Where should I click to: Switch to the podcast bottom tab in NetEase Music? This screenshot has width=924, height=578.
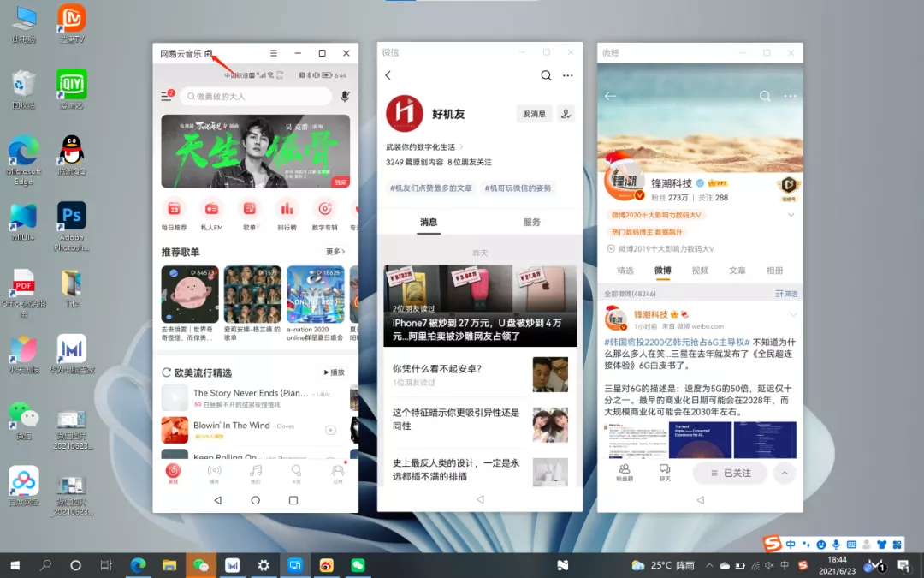(214, 473)
